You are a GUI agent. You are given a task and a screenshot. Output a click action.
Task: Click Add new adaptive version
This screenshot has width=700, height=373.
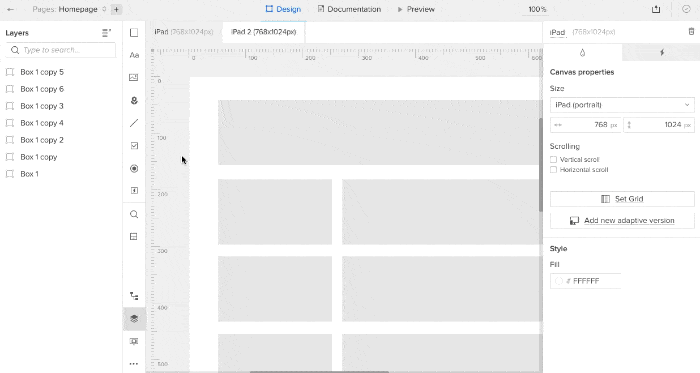click(x=622, y=220)
